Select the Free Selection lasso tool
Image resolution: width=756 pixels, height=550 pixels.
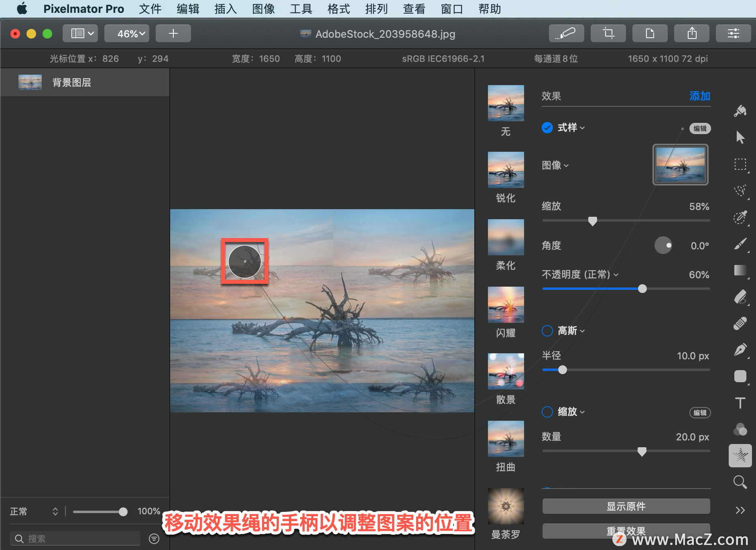click(x=740, y=191)
